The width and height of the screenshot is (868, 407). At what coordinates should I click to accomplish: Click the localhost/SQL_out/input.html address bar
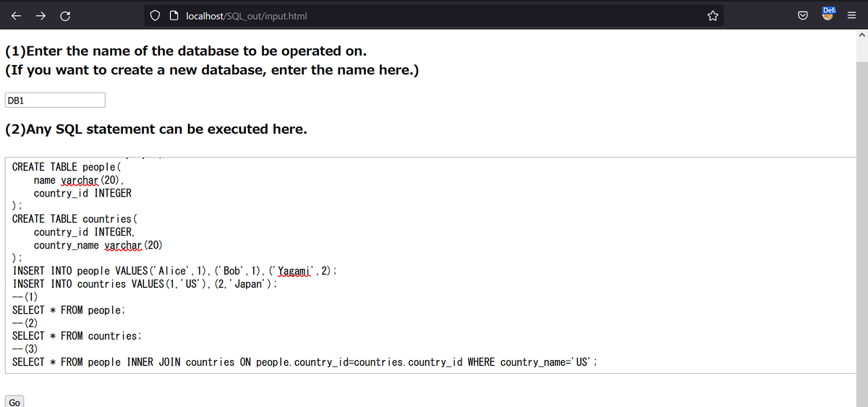tap(434, 15)
